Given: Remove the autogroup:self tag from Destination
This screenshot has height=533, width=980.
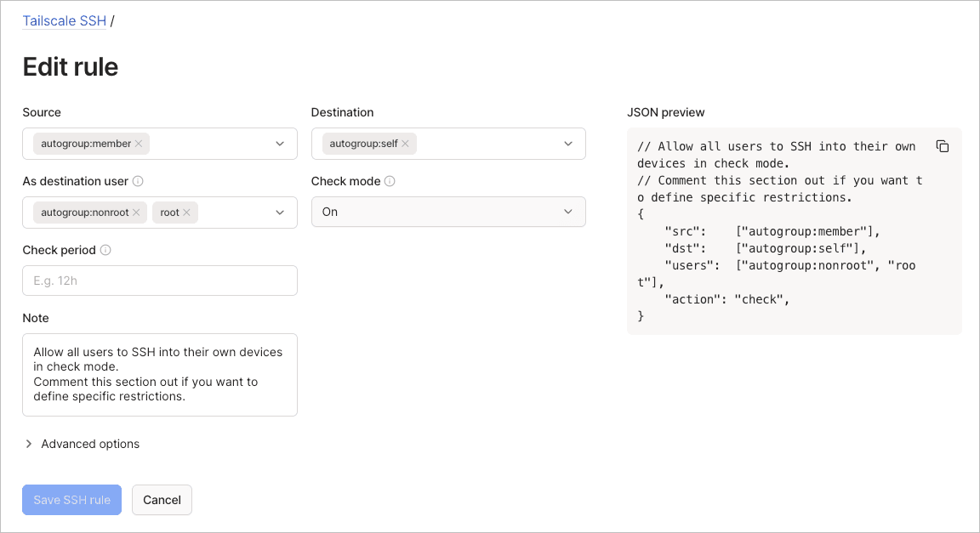Looking at the screenshot, I should tap(406, 144).
